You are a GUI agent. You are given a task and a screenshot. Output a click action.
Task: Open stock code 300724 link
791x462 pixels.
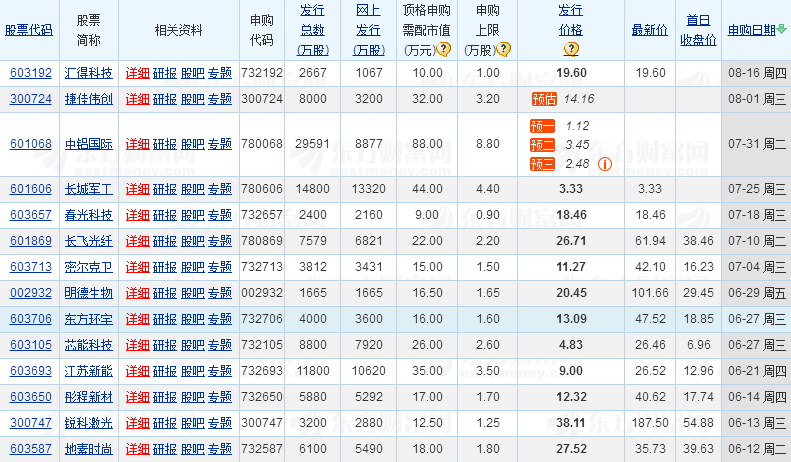31,99
